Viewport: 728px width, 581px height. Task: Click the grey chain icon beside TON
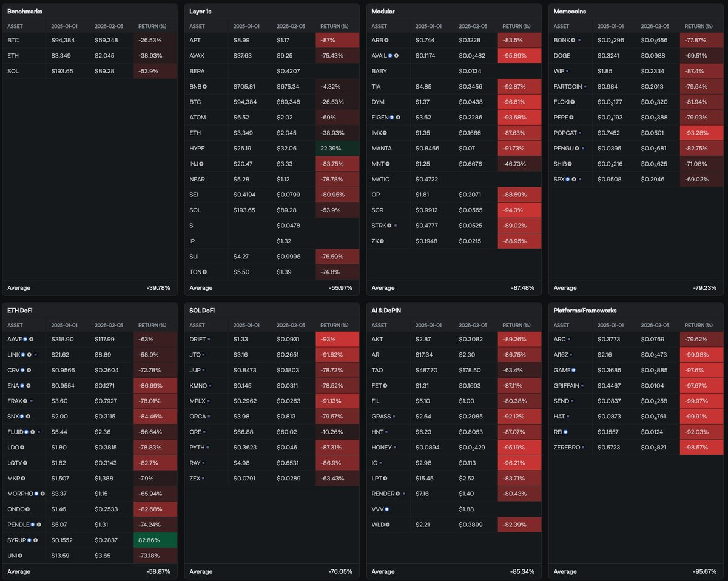(205, 272)
